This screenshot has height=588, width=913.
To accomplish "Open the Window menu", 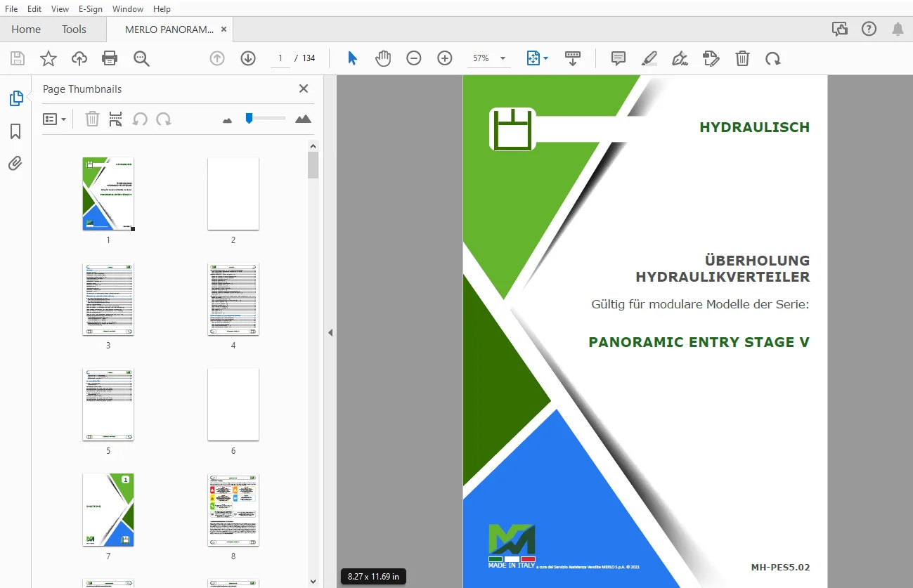I will pos(128,8).
